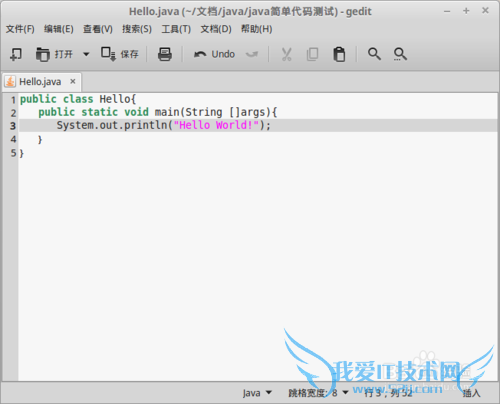Click the 打开 label on toolbar
Image resolution: width=500 pixels, height=404 pixels.
click(x=63, y=54)
